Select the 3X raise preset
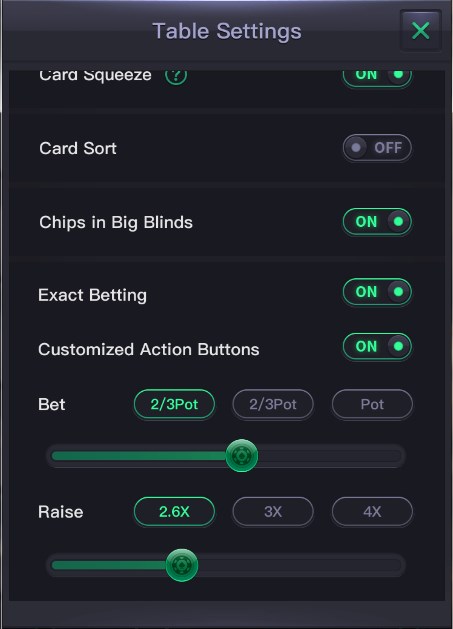The image size is (453, 629). tap(273, 512)
